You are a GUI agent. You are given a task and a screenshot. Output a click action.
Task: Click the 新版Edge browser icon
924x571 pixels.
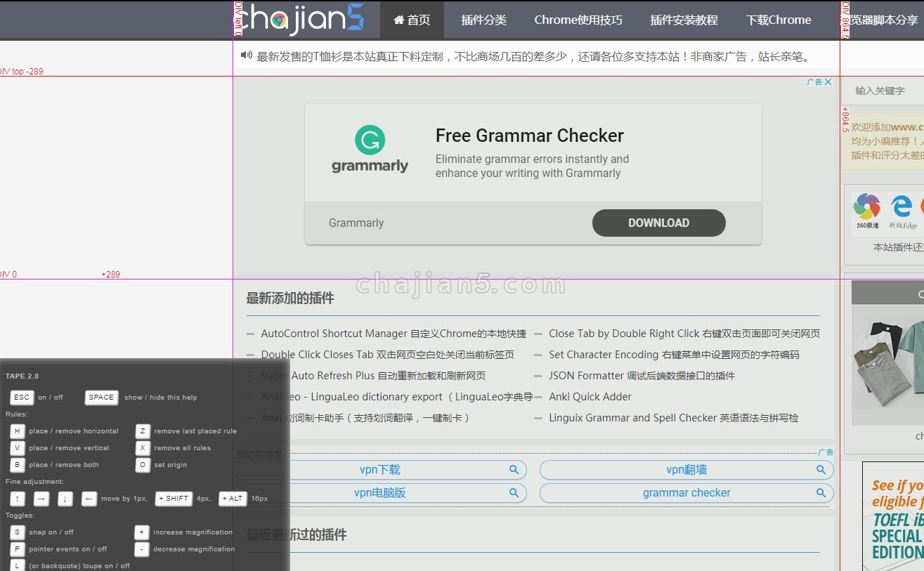pos(902,211)
